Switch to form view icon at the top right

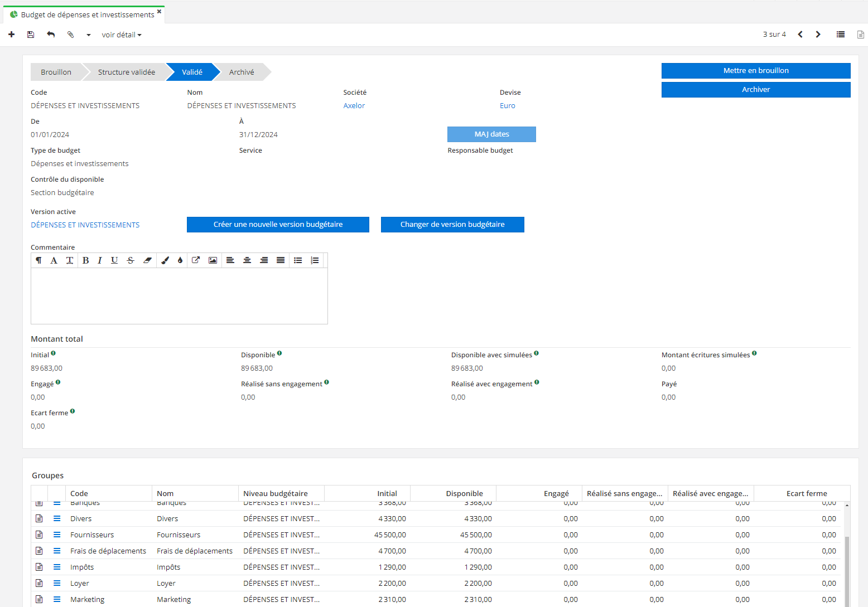(861, 35)
